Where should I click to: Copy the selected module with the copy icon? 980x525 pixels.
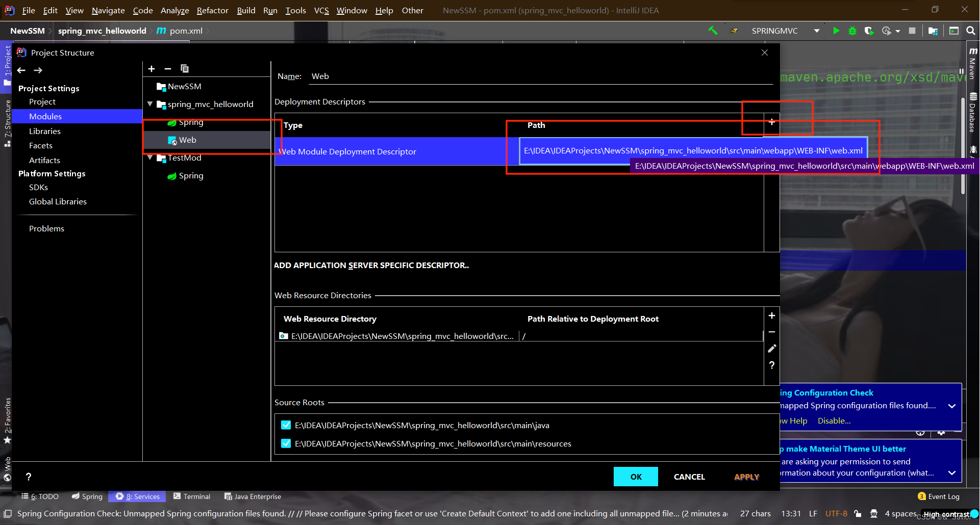(185, 69)
